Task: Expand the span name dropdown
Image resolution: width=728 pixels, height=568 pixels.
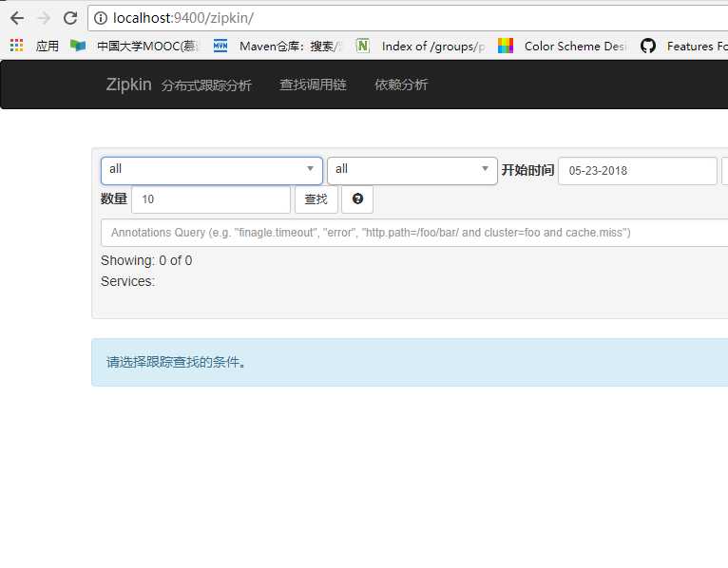Action: [412, 171]
